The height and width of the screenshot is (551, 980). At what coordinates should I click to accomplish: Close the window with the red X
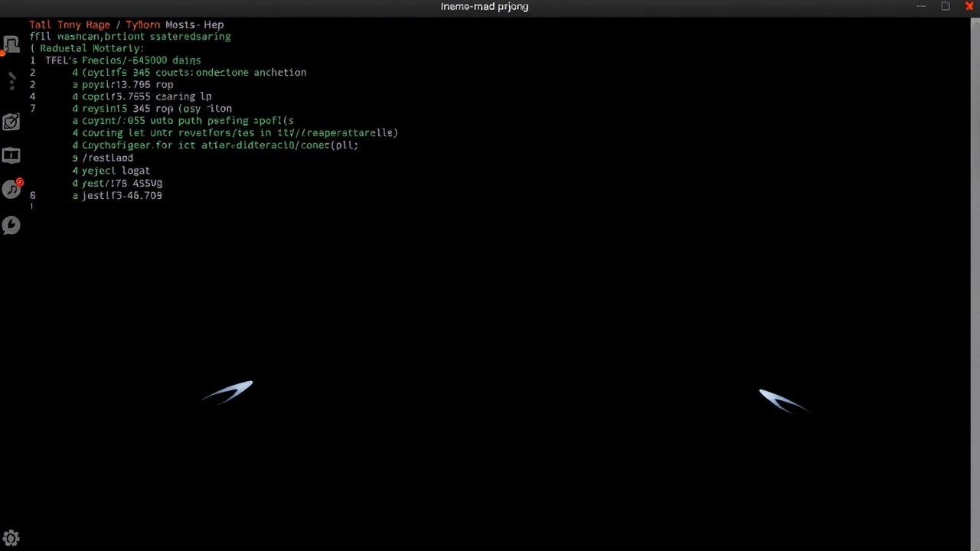click(969, 6)
